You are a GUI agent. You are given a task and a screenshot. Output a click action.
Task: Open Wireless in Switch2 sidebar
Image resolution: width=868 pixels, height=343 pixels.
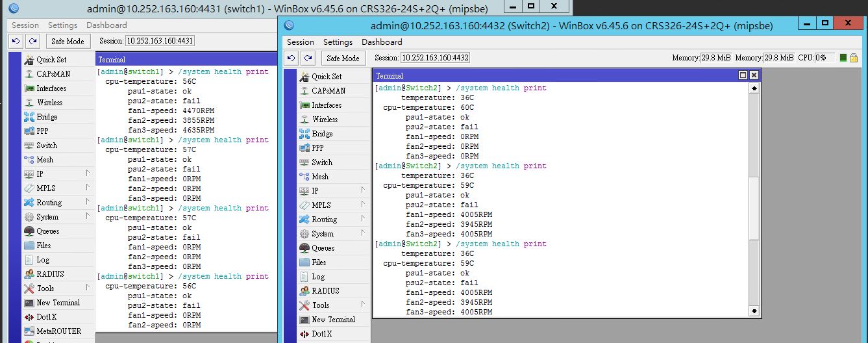pyautogui.click(x=333, y=120)
